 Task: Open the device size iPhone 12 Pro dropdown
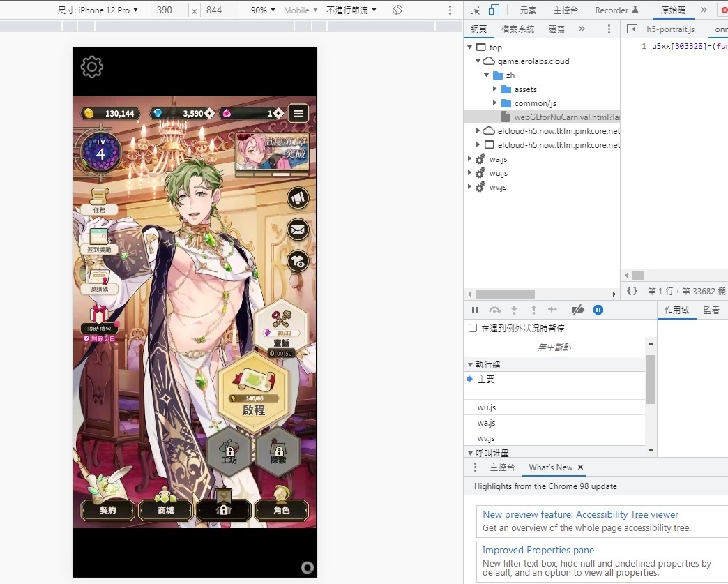tap(98, 10)
